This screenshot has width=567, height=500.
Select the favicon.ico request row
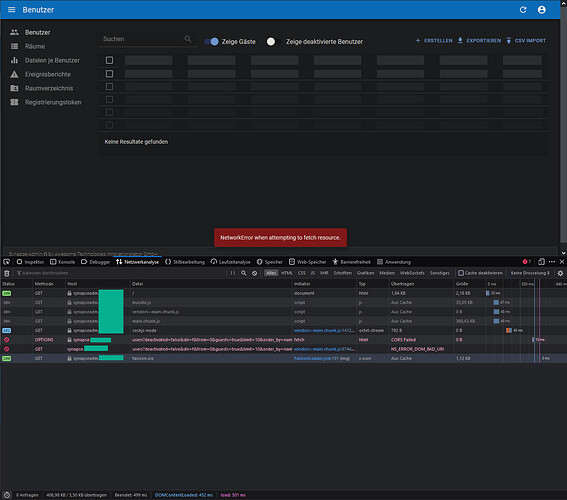[x=284, y=358]
